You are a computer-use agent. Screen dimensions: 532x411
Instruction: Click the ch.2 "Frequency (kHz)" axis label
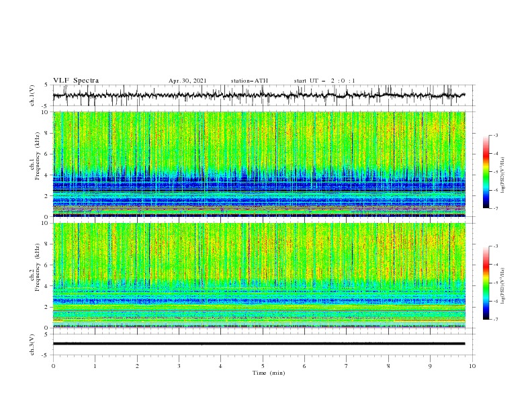pyautogui.click(x=38, y=267)
